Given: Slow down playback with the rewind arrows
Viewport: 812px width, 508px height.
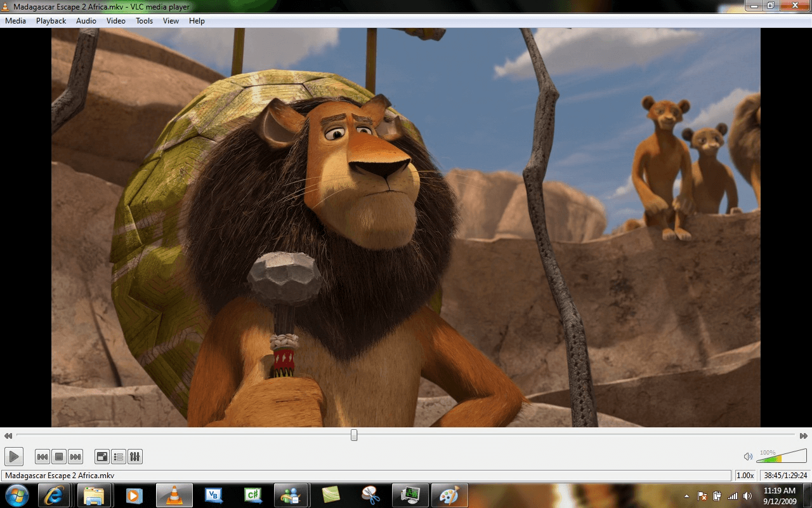Looking at the screenshot, I should tap(8, 436).
